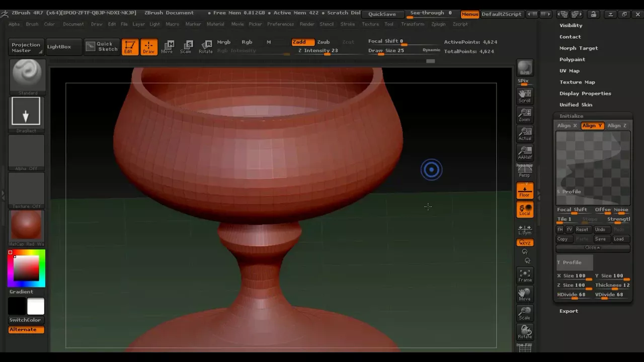644x362 pixels.
Task: Select the Scale transform tool in top shelf
Action: (186, 47)
